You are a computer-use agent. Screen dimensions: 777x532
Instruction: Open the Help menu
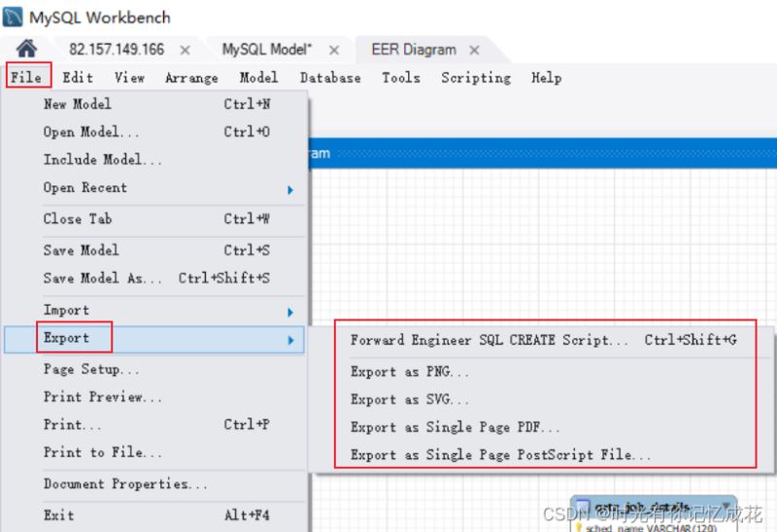(547, 78)
